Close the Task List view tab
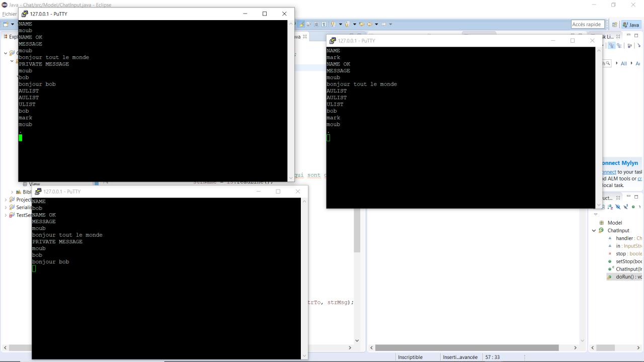The image size is (644, 362). point(618,37)
